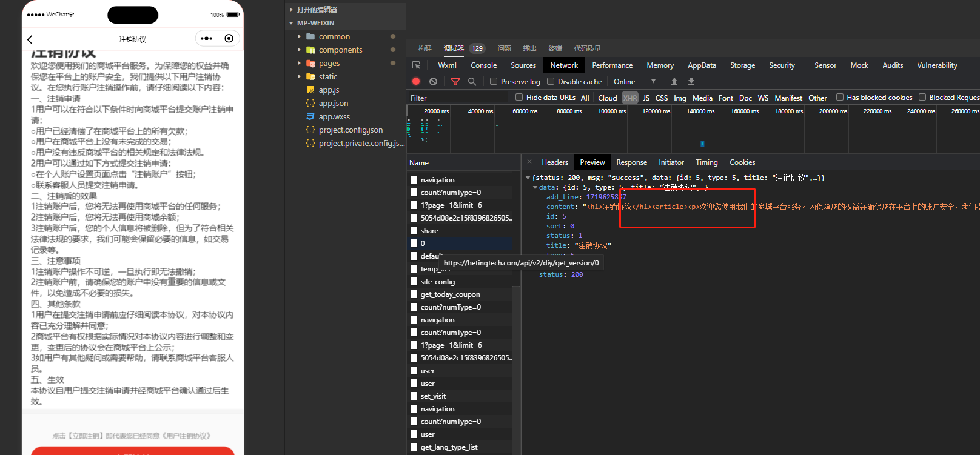Screen dimensions: 980x455
Task: Click the export HAR download arrow
Action: (691, 81)
